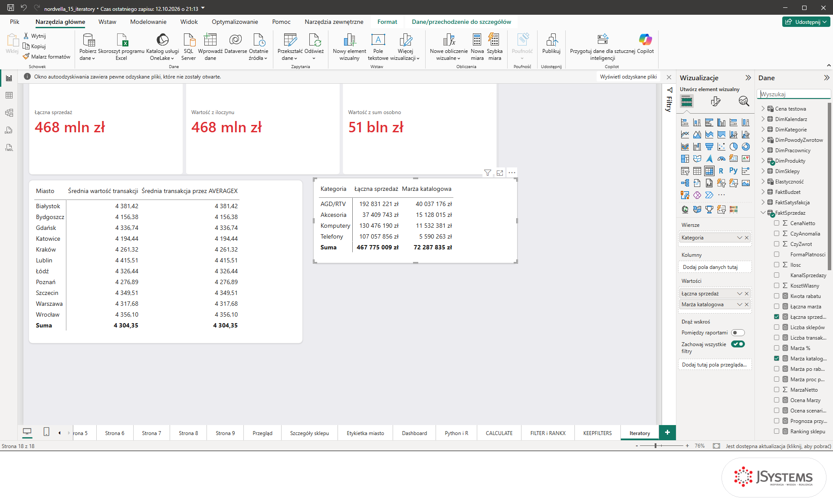Click the Udostępnij button
Screen dimensions: 833x504
click(806, 22)
